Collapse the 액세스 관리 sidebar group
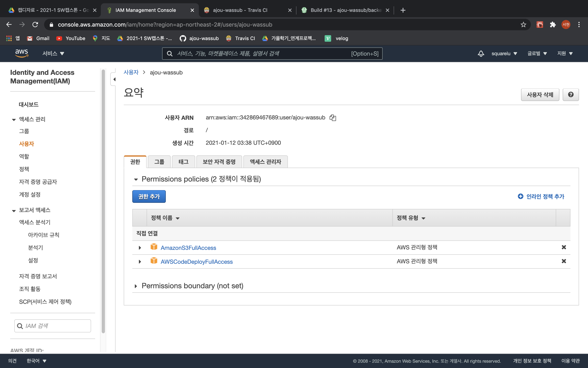 tap(14, 120)
